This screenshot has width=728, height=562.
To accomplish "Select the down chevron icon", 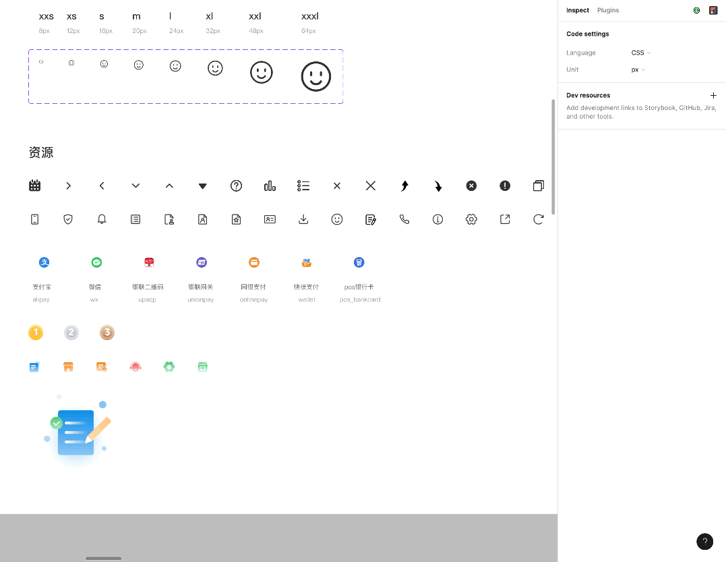I will click(x=135, y=186).
